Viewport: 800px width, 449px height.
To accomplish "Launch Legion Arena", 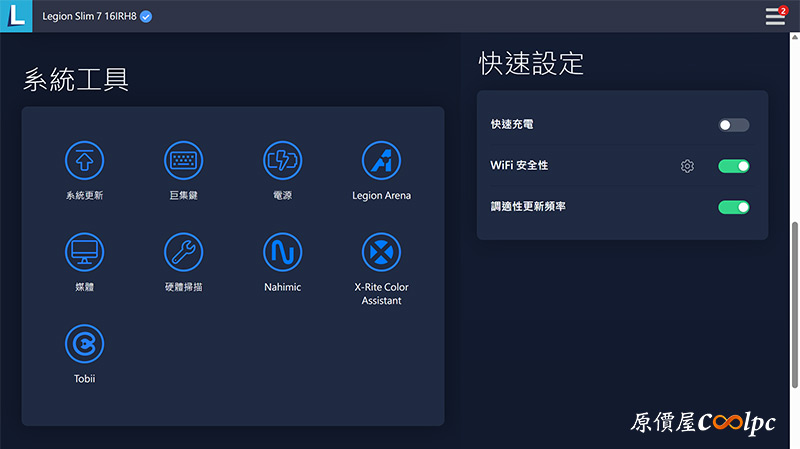I will point(381,160).
